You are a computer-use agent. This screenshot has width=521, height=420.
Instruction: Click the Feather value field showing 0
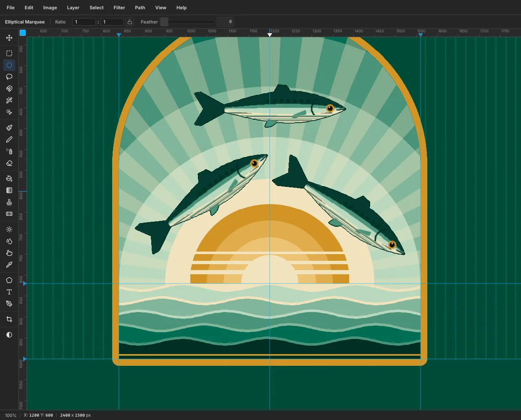pyautogui.click(x=225, y=22)
